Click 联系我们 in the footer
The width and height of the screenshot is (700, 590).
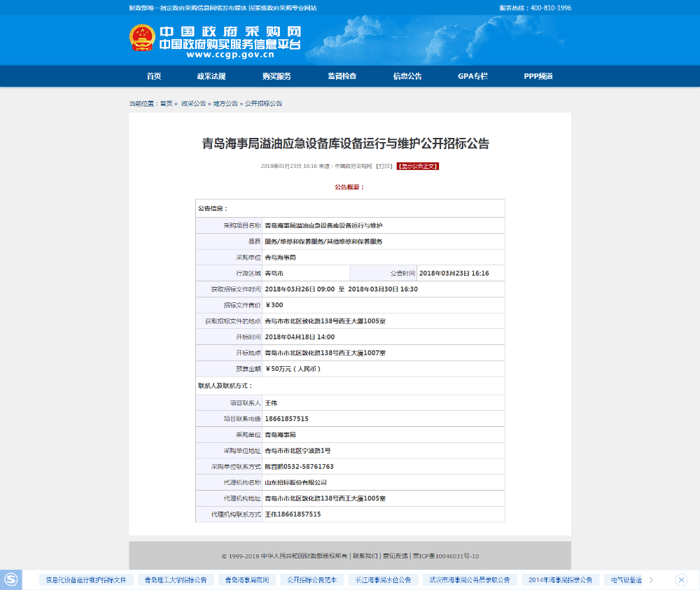click(365, 556)
